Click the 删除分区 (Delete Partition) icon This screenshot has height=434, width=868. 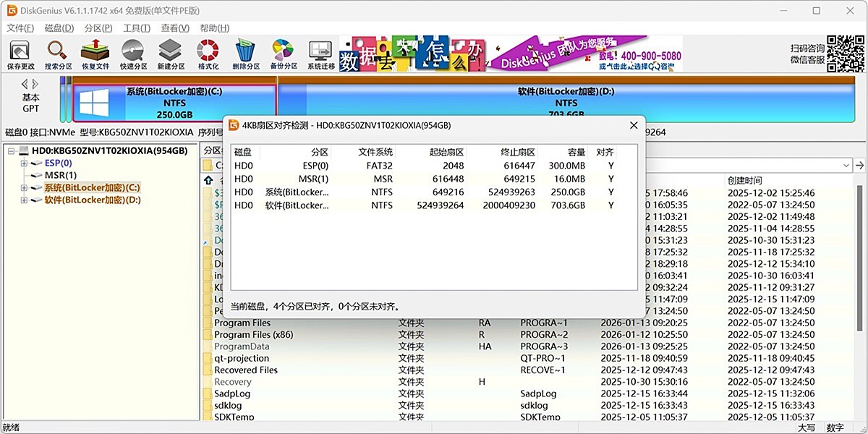click(244, 54)
